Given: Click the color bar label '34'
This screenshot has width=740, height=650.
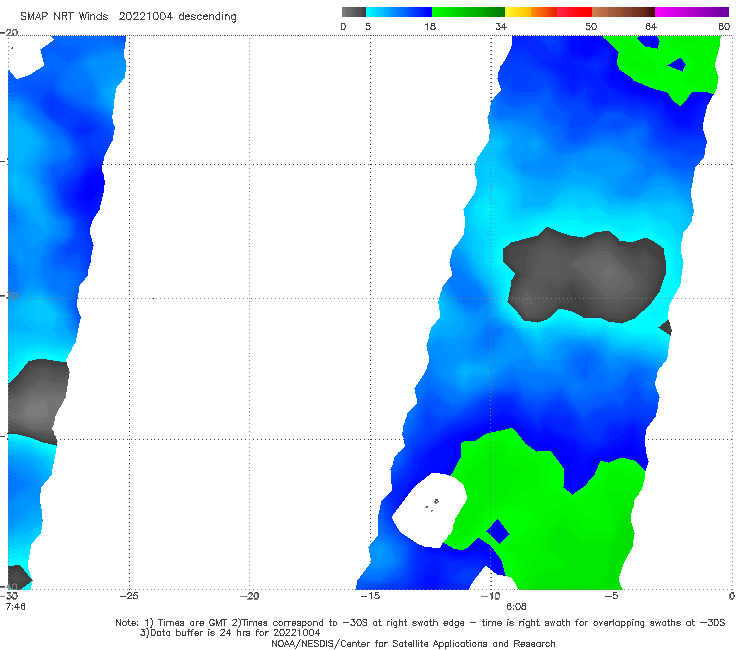Looking at the screenshot, I should [x=501, y=26].
